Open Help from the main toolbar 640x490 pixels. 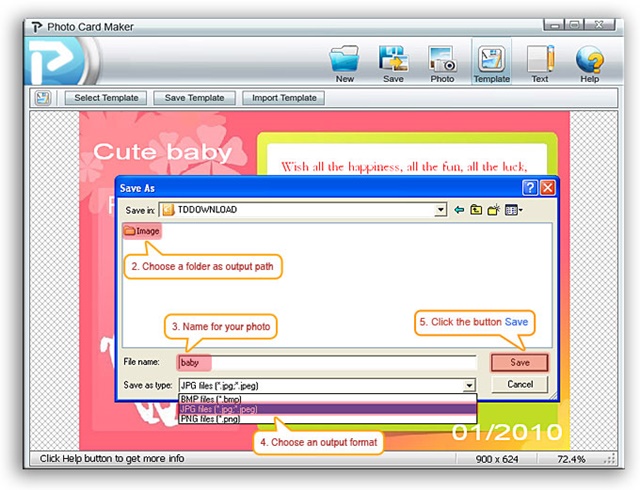589,62
